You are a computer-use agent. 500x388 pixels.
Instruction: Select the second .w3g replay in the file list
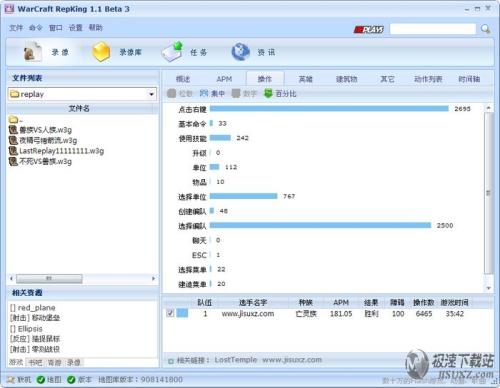pos(43,140)
